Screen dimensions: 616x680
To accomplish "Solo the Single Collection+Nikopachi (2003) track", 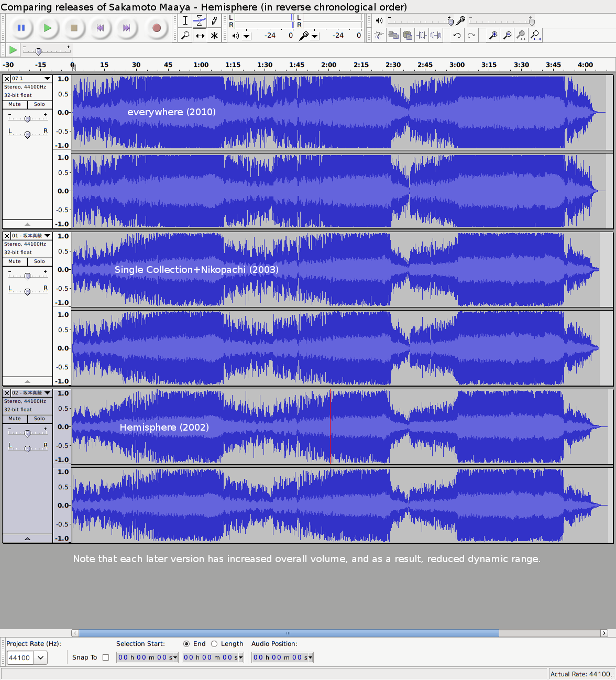I will tap(39, 261).
